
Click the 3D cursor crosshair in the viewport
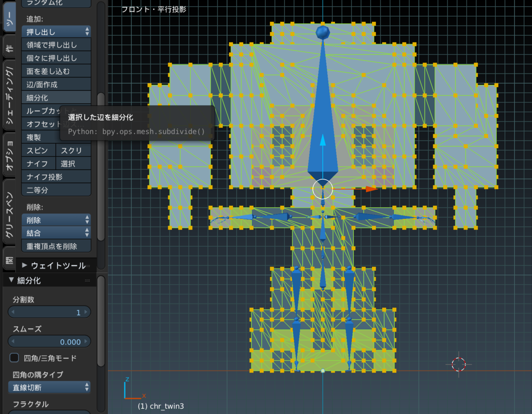point(458,365)
